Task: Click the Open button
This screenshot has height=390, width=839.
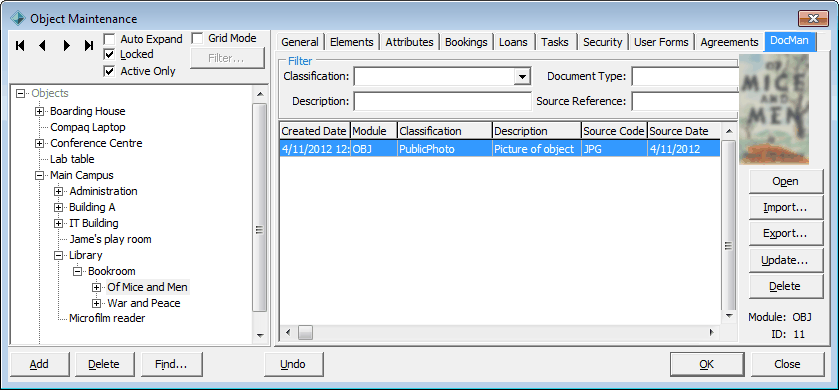Action: (785, 182)
